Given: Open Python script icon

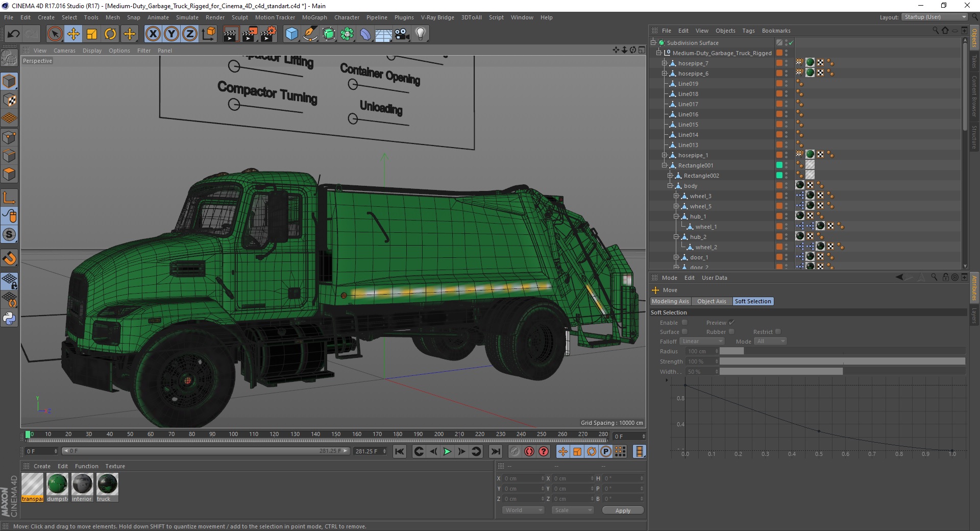Looking at the screenshot, I should pos(9,319).
